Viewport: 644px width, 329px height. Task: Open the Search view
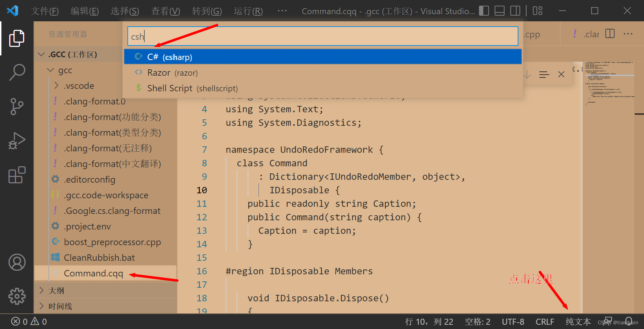tap(17, 72)
